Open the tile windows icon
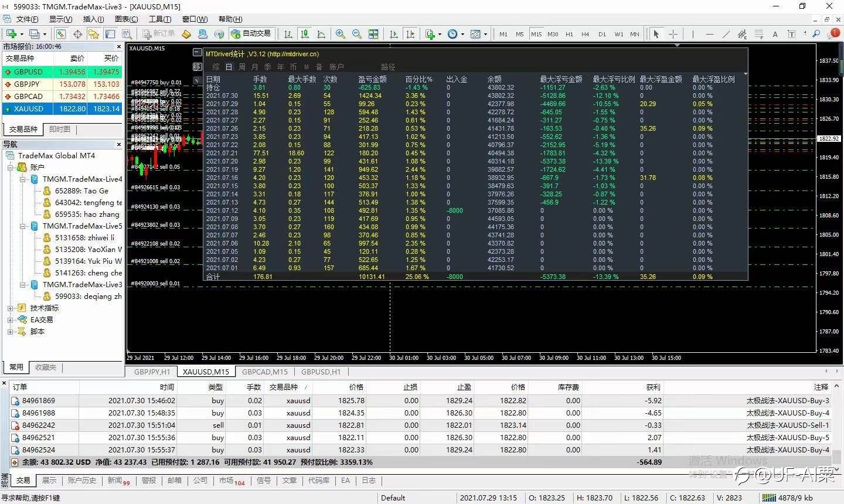 tap(373, 34)
